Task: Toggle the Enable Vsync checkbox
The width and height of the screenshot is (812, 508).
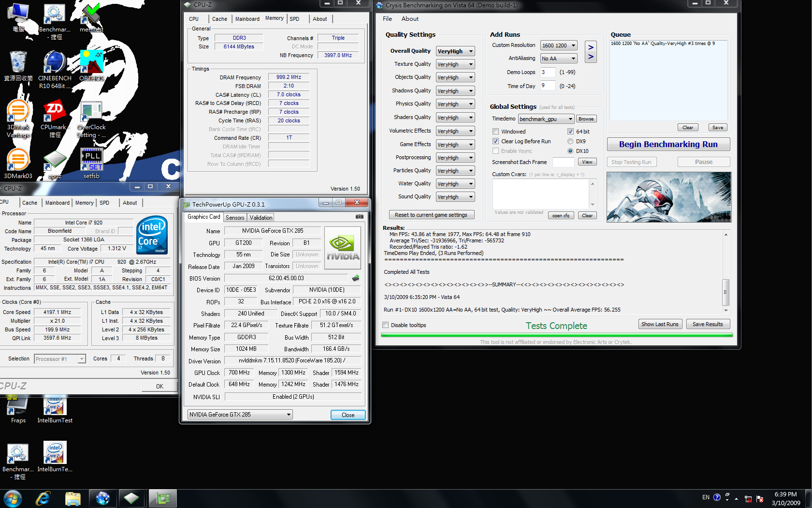Action: click(x=495, y=151)
